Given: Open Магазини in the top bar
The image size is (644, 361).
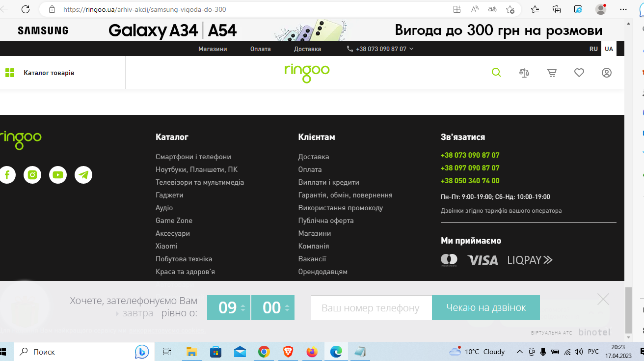Looking at the screenshot, I should pyautogui.click(x=213, y=49).
